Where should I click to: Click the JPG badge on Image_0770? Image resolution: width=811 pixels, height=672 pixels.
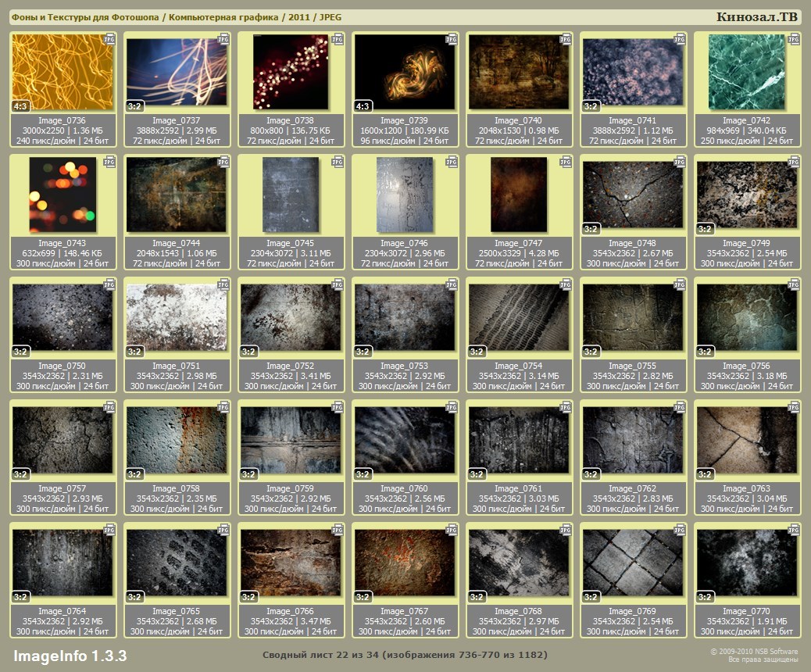[794, 530]
